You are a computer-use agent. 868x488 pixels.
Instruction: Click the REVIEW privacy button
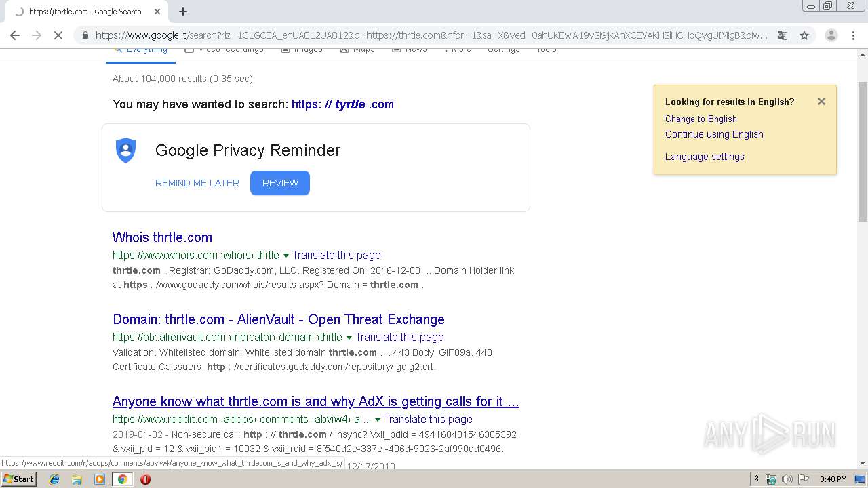point(280,183)
